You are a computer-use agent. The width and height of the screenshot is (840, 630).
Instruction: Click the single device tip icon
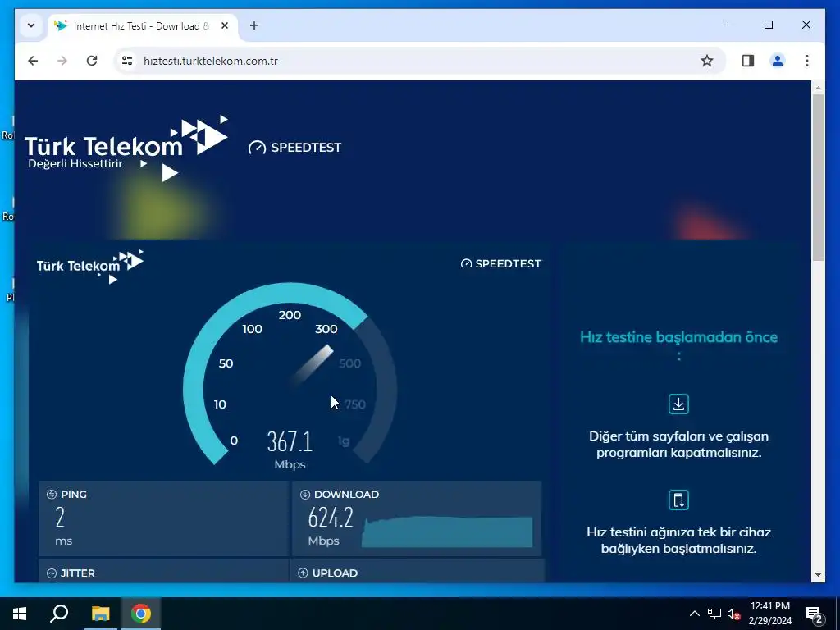tap(678, 500)
